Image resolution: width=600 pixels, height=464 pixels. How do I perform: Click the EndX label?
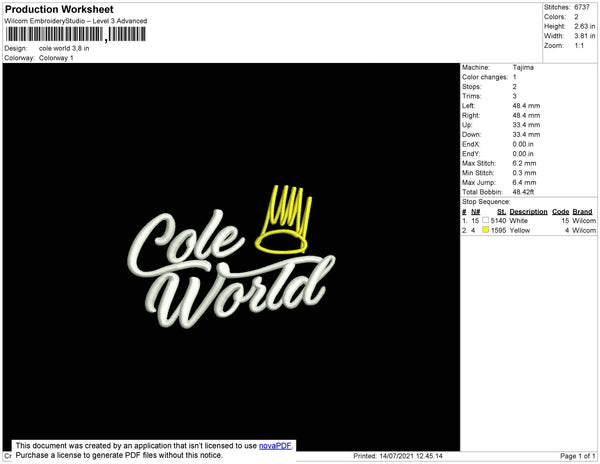(x=471, y=144)
